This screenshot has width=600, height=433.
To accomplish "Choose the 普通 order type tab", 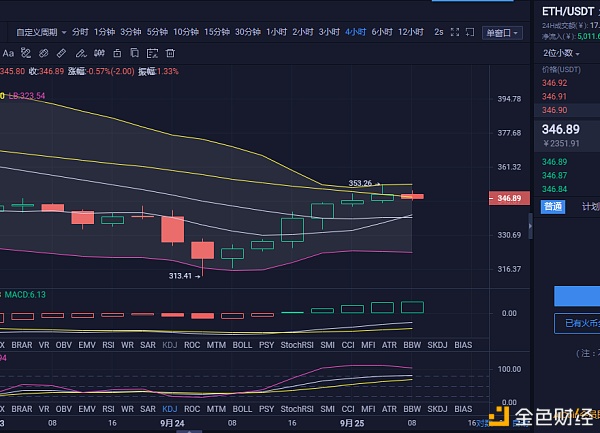I will (x=553, y=207).
